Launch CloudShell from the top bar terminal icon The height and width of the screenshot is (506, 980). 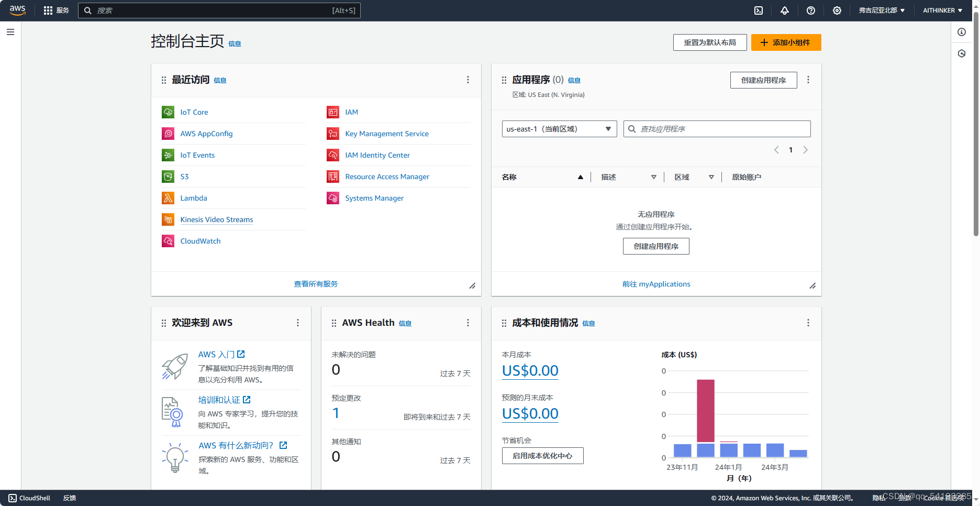(759, 10)
